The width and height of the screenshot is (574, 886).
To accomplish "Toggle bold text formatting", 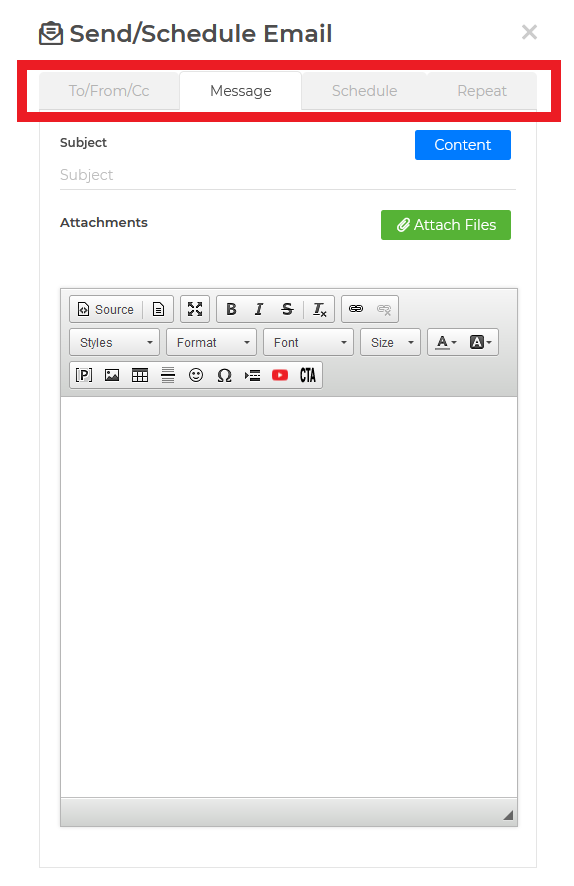I will (231, 309).
